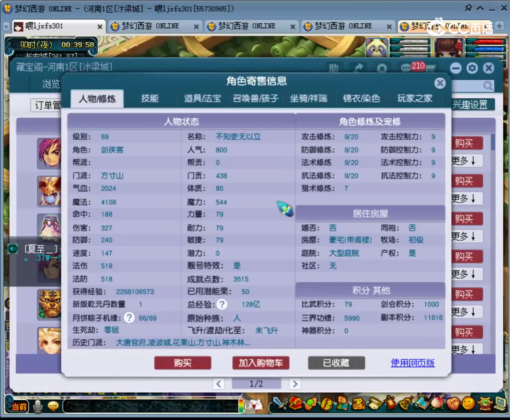Viewport: 510px width, 420px height.
Task: Click the 豪宅(带阁楼) house value
Action: (x=350, y=240)
